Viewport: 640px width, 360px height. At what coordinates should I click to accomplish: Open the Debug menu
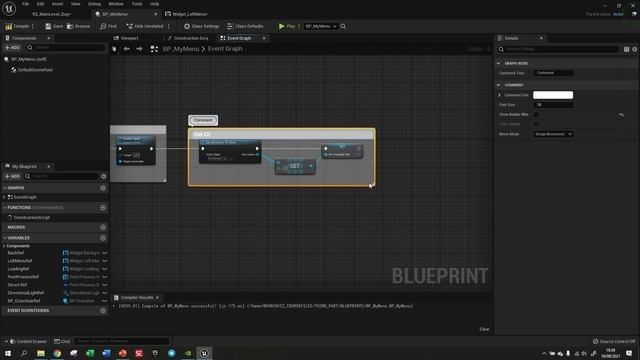pyautogui.click(x=94, y=4)
